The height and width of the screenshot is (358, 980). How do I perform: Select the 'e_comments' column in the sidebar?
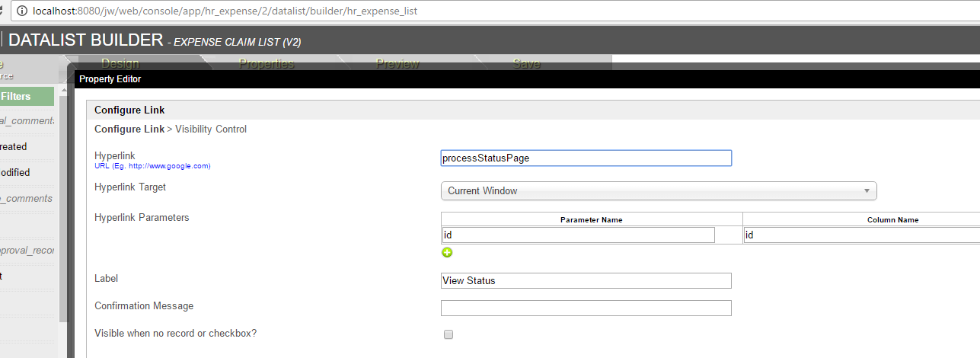click(27, 199)
